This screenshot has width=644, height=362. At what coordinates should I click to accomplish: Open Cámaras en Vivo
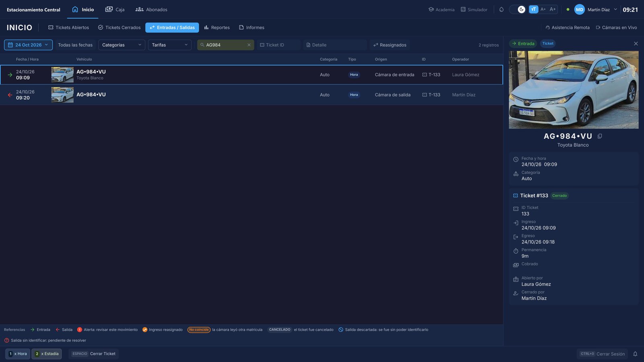pyautogui.click(x=616, y=27)
